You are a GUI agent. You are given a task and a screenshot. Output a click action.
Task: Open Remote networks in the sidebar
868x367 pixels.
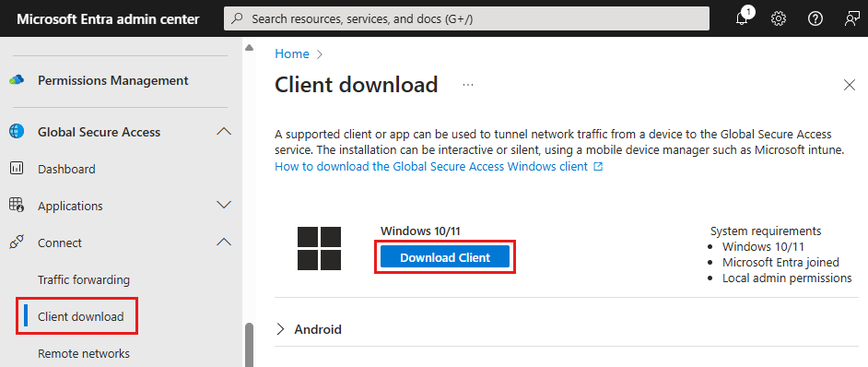pos(84,354)
